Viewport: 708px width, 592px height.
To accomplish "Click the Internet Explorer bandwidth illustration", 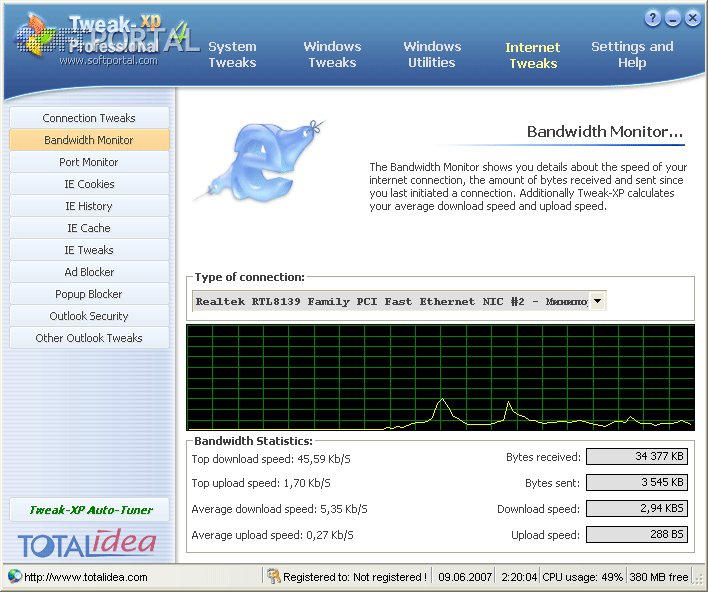I will point(260,162).
